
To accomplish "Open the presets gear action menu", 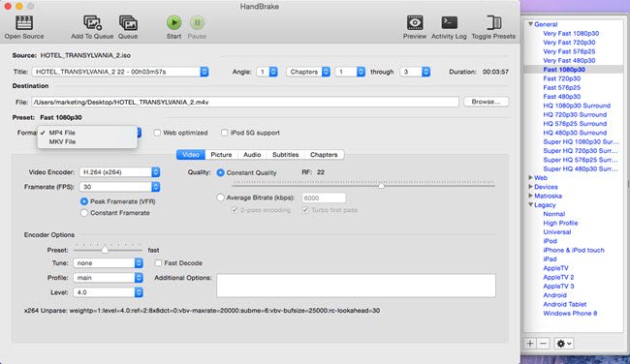I will (x=563, y=344).
